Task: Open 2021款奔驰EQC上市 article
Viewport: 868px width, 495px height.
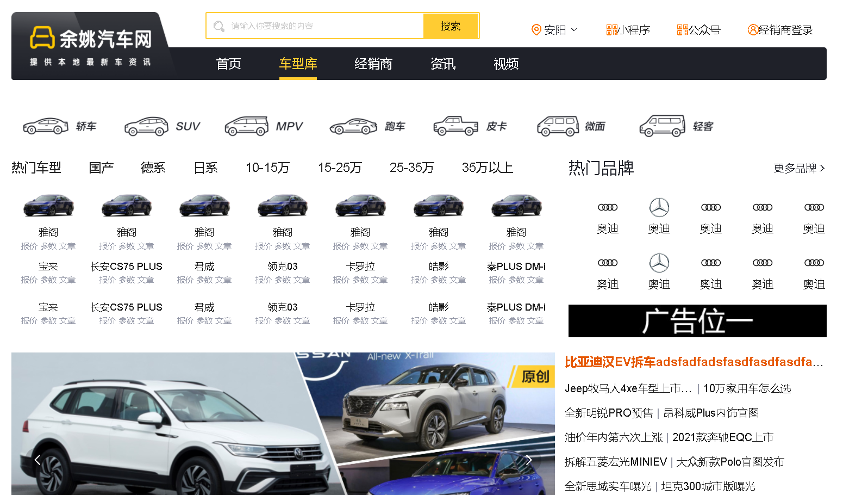Action: [x=723, y=437]
